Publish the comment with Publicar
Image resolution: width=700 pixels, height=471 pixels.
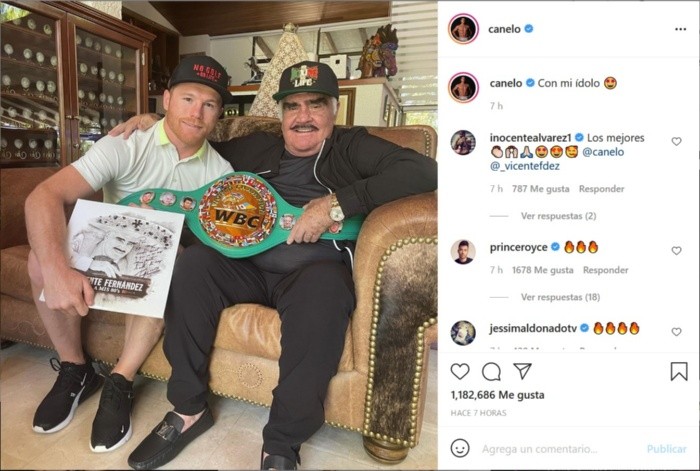click(667, 449)
